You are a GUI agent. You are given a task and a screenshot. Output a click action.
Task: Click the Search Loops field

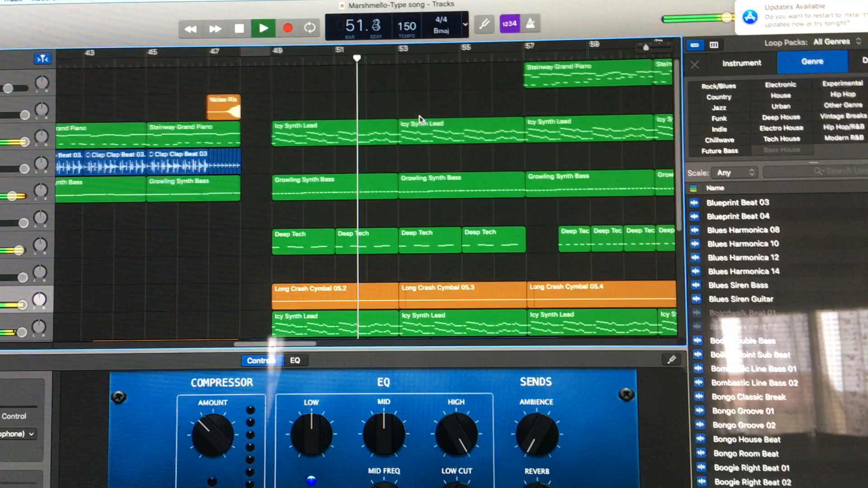(x=816, y=171)
